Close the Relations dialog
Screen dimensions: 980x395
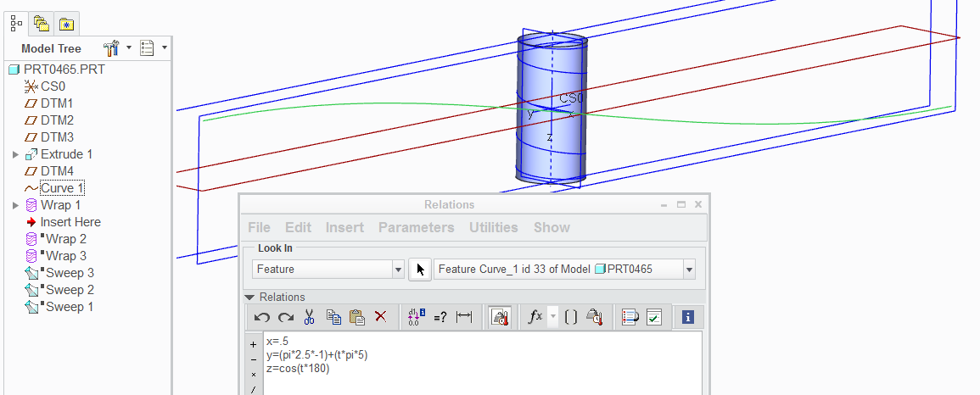(x=698, y=204)
